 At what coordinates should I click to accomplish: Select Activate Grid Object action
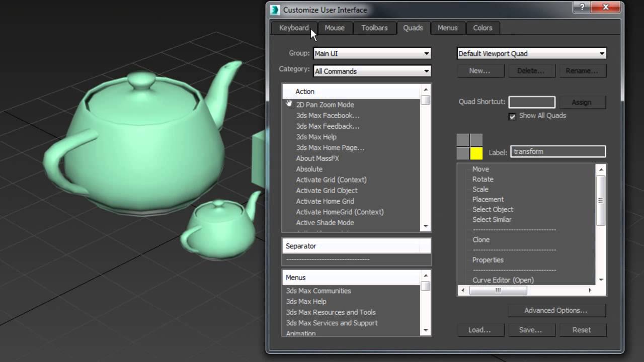pyautogui.click(x=327, y=191)
